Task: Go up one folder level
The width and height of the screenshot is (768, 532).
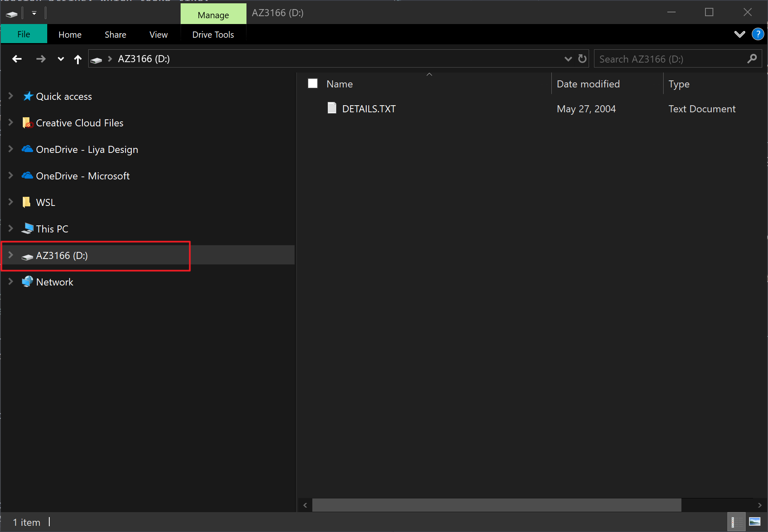Action: pyautogui.click(x=78, y=59)
